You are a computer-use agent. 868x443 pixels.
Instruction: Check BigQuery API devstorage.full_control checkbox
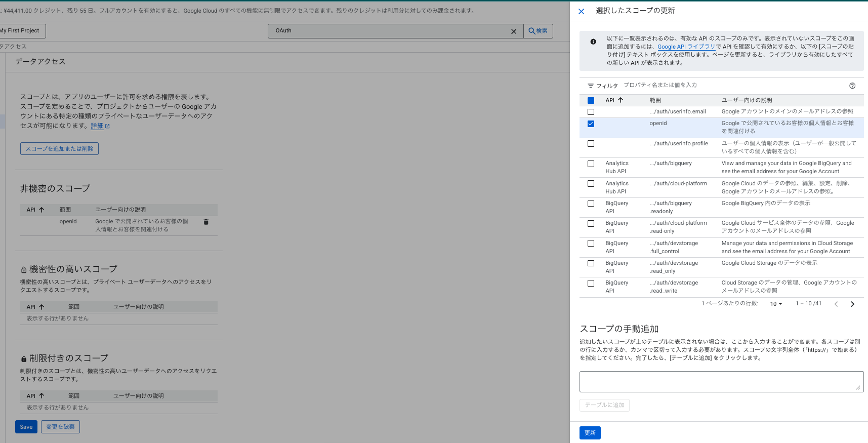[591, 244]
